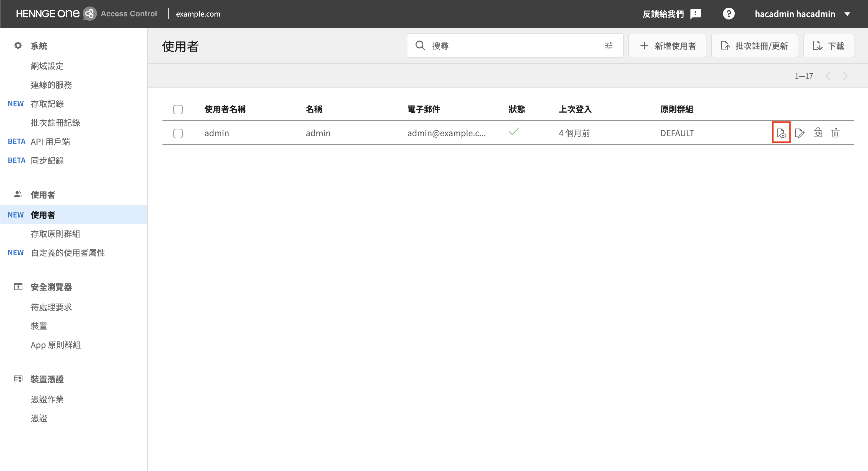Open 存取記錄 in sidebar

point(47,104)
